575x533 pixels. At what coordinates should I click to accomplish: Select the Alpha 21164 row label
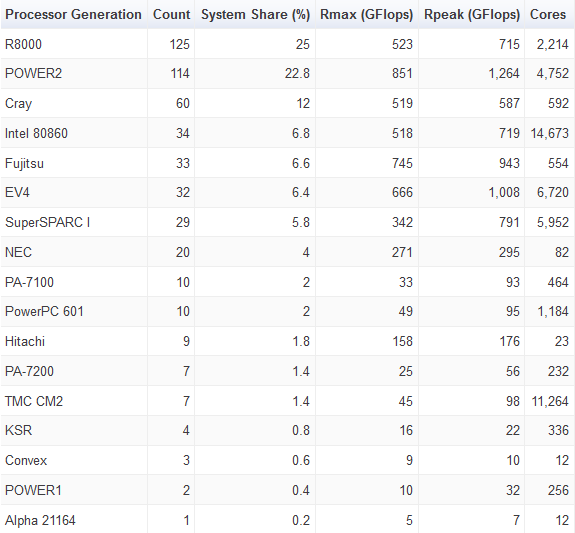click(x=40, y=521)
